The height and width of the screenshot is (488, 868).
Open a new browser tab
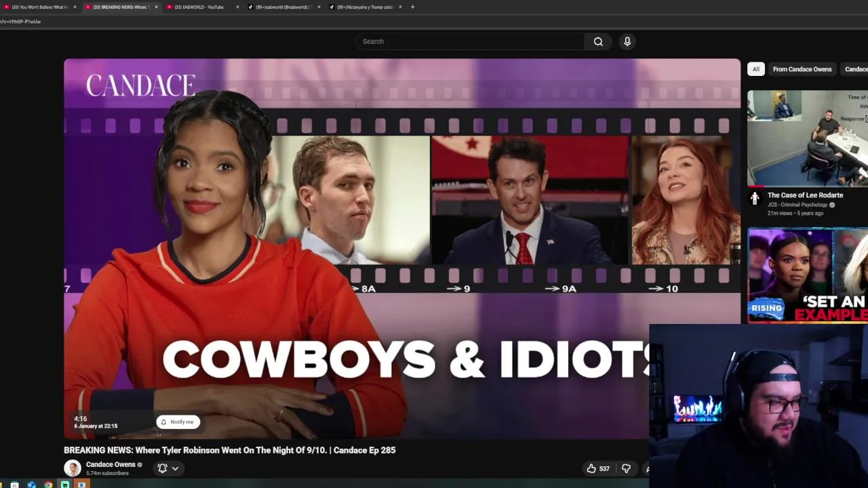412,7
